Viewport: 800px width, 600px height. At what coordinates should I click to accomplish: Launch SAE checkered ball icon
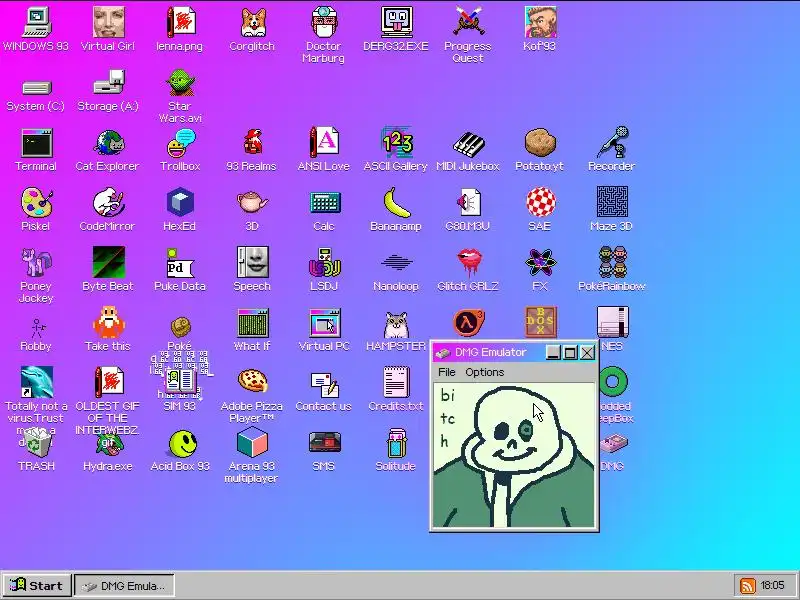[x=540, y=202]
